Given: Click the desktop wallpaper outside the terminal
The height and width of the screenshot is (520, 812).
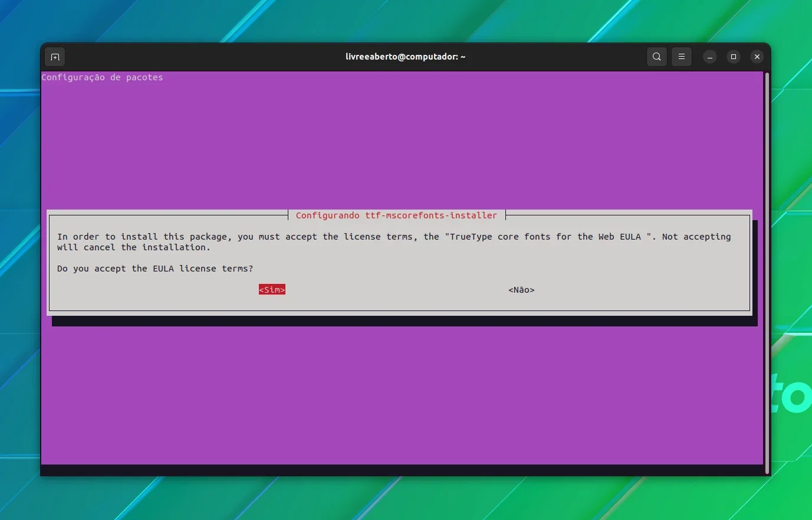Looking at the screenshot, I should 406,499.
